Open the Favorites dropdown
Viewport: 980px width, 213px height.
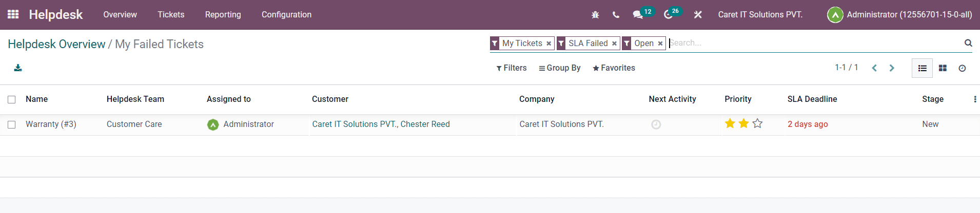614,68
